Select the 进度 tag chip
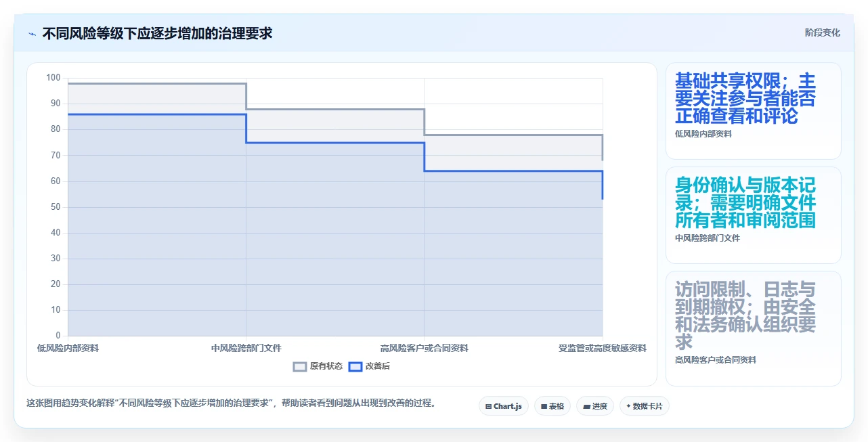The height and width of the screenshot is (442, 868). click(595, 406)
